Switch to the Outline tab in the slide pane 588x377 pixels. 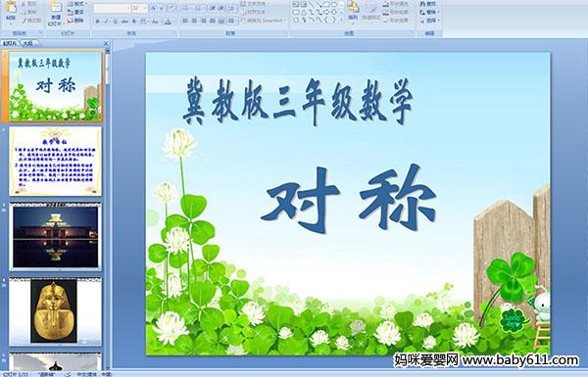[27, 43]
